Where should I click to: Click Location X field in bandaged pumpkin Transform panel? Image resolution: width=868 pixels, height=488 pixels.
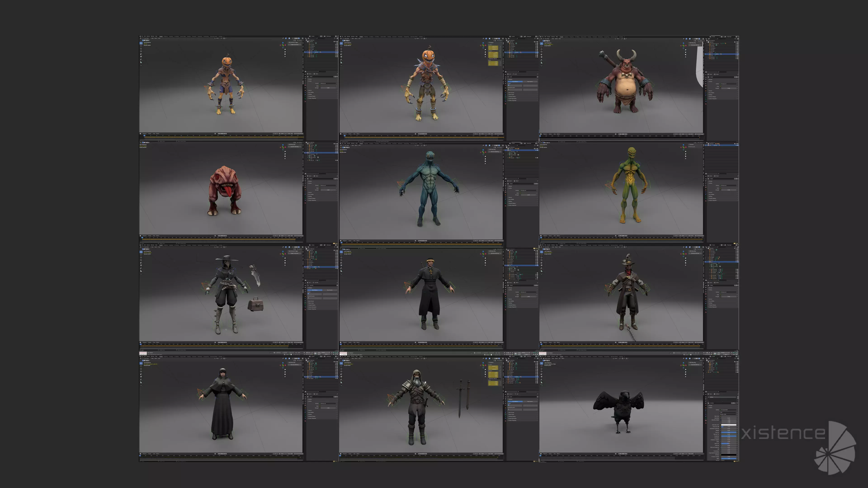click(493, 47)
